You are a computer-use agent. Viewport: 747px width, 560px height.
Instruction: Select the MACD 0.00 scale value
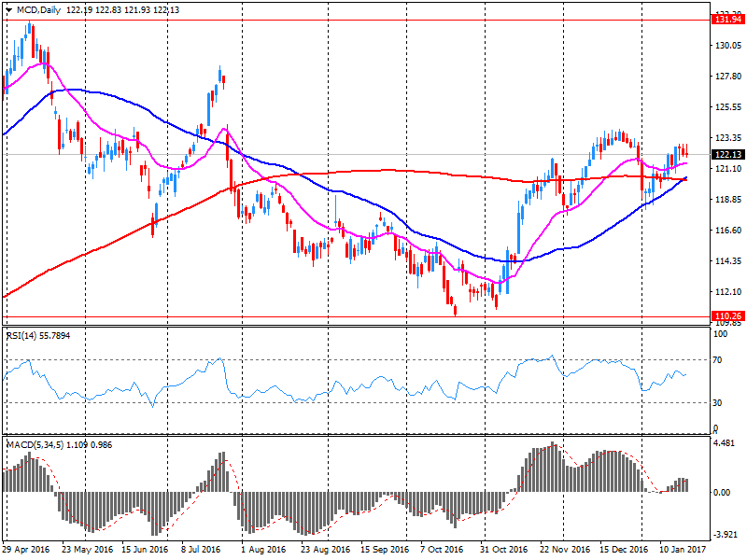pos(722,493)
